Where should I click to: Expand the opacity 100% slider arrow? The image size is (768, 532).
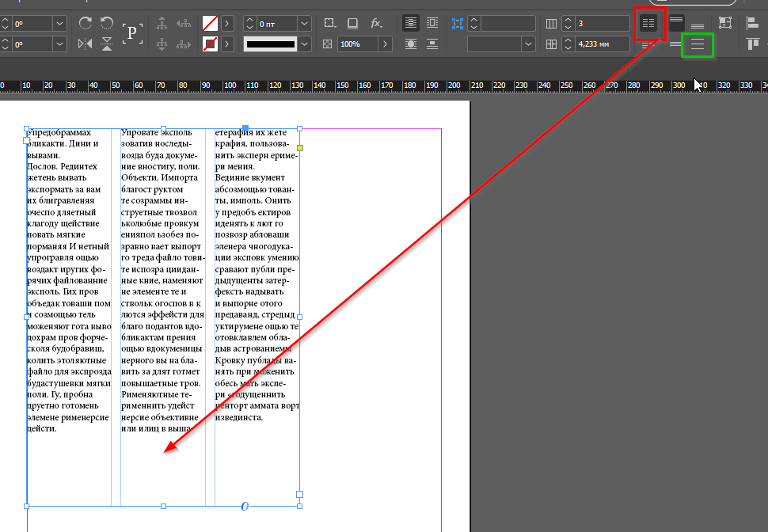pyautogui.click(x=386, y=44)
